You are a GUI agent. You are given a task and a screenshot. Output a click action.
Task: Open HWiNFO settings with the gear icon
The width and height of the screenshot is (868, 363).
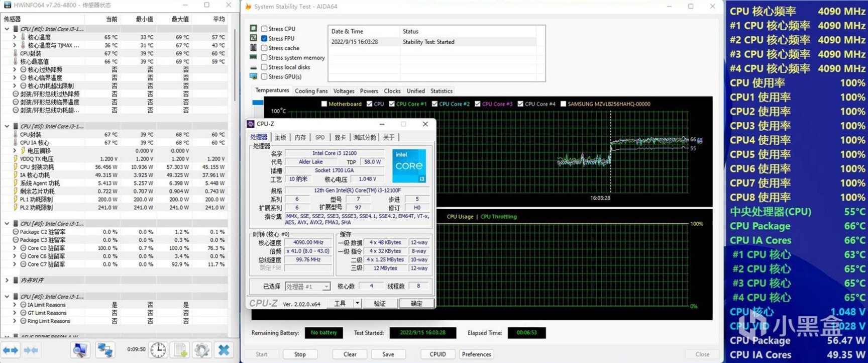[202, 349]
